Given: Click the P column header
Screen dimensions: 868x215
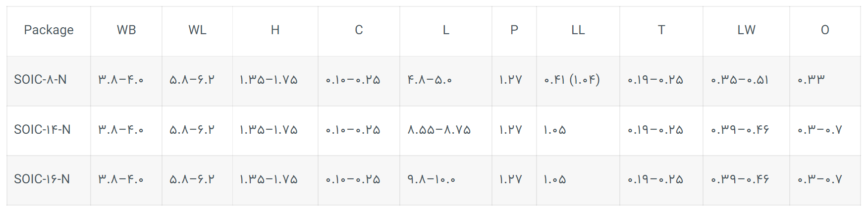Looking at the screenshot, I should [514, 30].
